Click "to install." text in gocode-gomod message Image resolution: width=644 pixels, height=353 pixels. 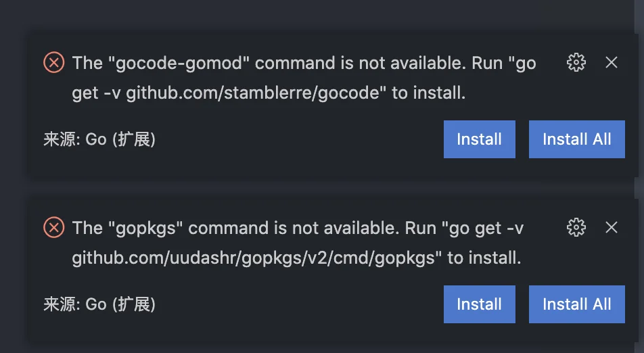coord(429,93)
